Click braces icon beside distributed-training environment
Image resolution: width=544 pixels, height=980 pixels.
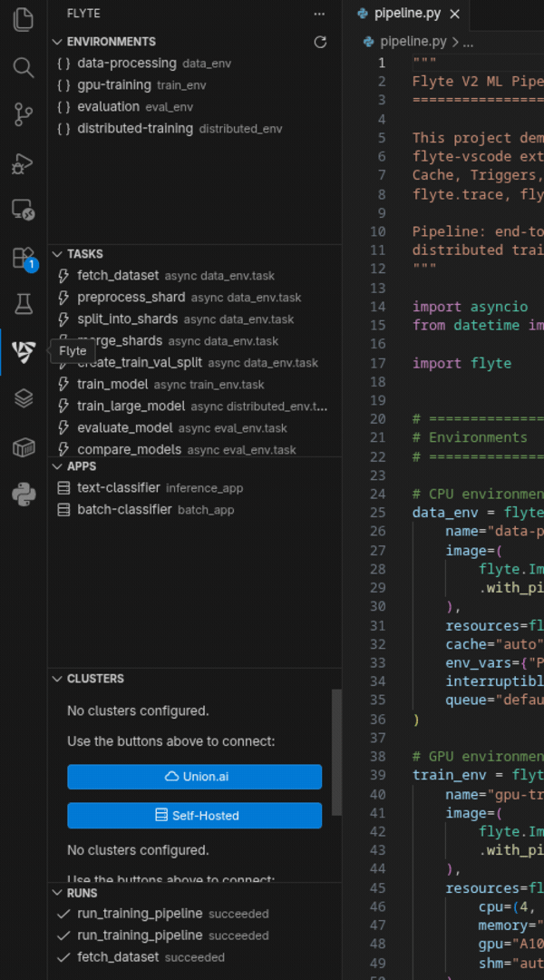point(63,129)
